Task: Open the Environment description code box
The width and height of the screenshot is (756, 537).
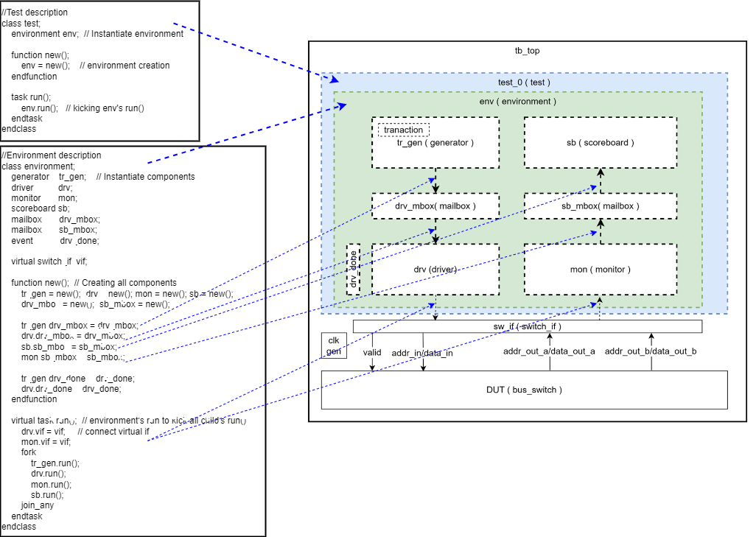Action: pyautogui.click(x=133, y=339)
